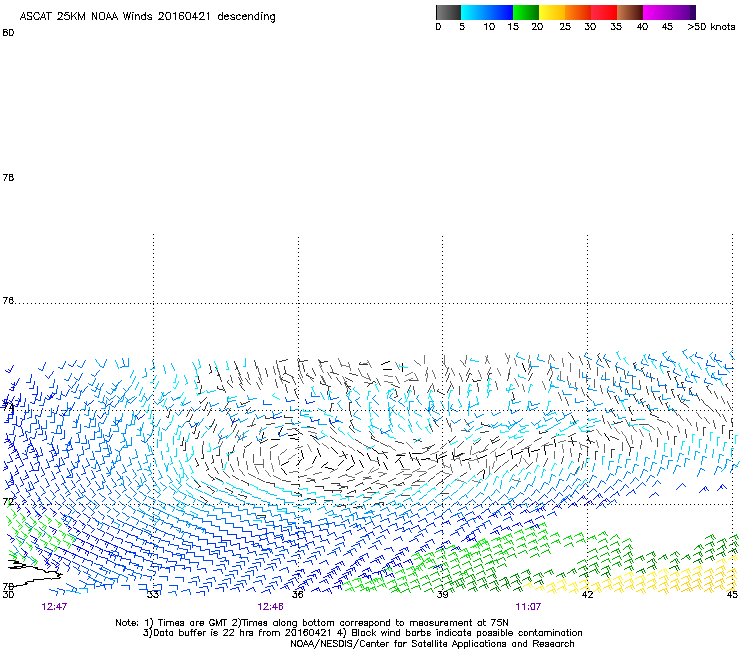
Task: Click legend tick label 40
Action: [x=642, y=27]
